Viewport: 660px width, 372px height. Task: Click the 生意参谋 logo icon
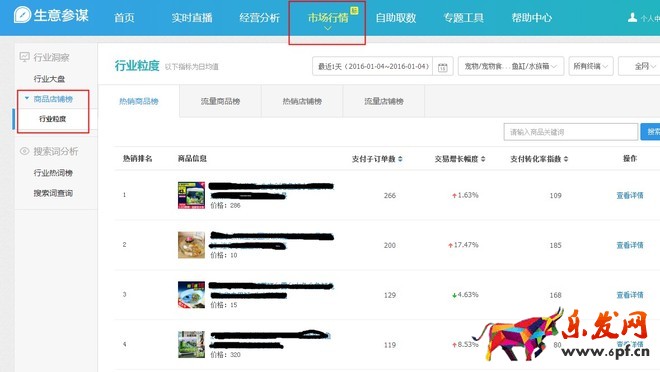coord(22,15)
